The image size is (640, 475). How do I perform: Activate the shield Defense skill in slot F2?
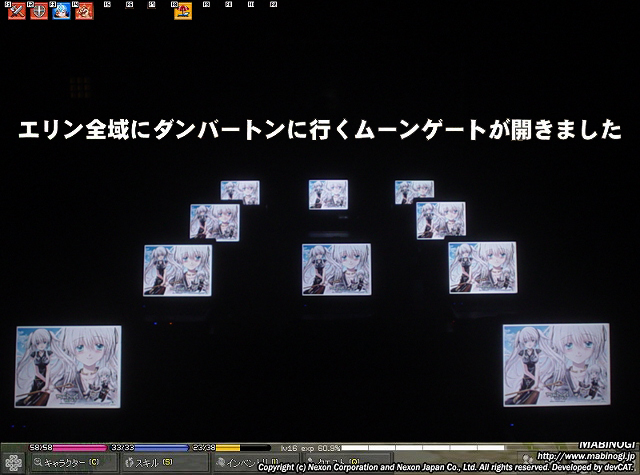click(39, 11)
